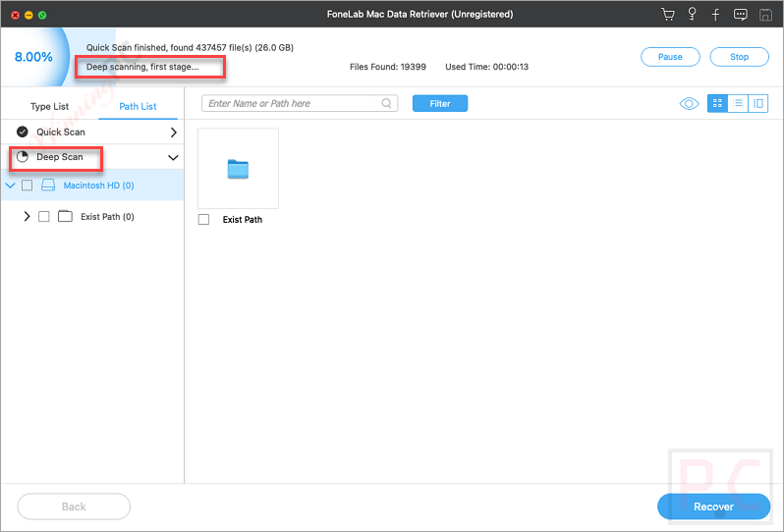Switch to content column view

pos(758,103)
